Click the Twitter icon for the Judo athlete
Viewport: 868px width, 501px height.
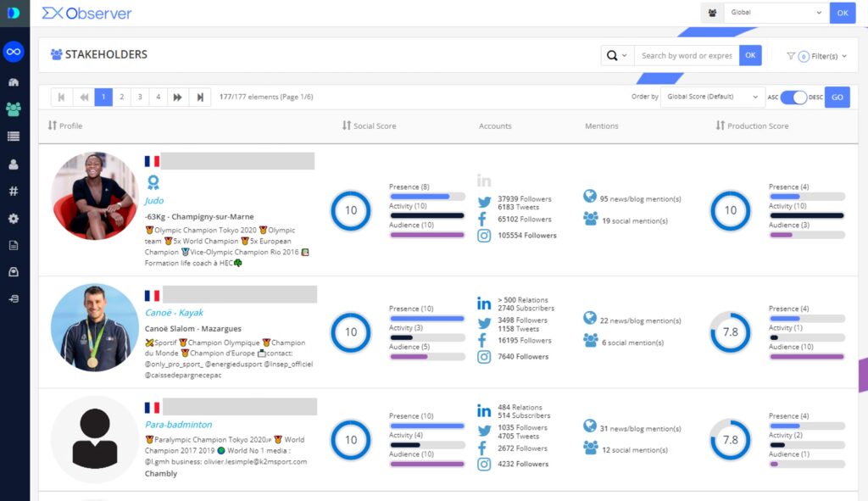(484, 203)
